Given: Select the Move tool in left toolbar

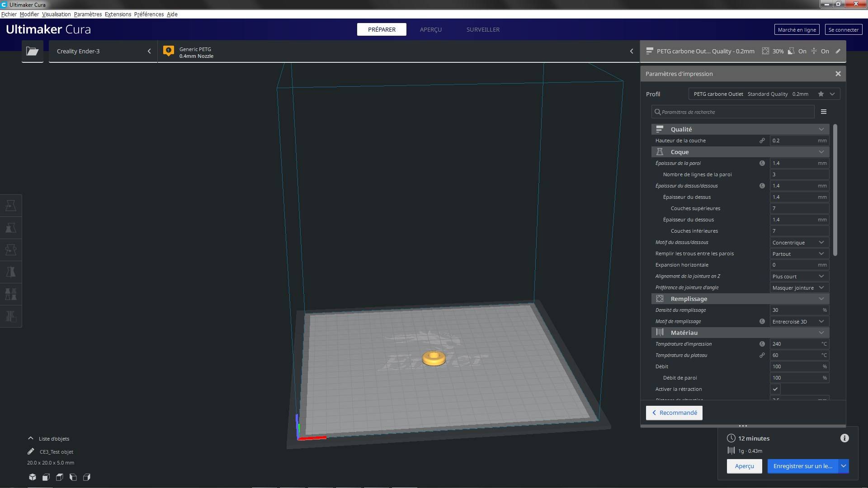Looking at the screenshot, I should [11, 206].
